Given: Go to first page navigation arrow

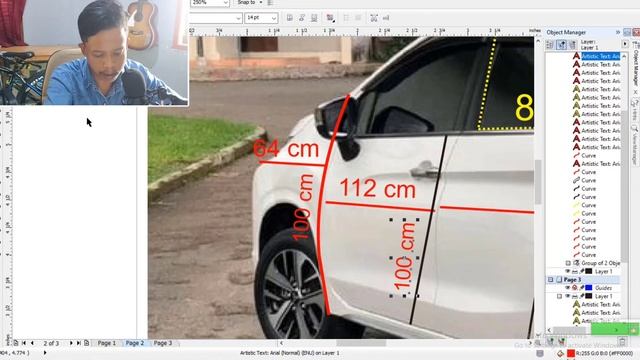Looking at the screenshot, I should click(24, 343).
